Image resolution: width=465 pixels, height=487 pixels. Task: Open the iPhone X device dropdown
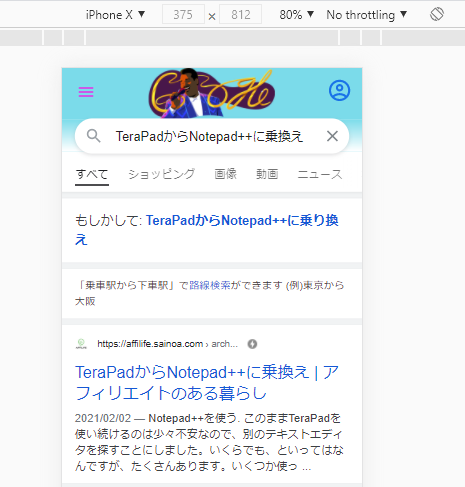[x=115, y=15]
